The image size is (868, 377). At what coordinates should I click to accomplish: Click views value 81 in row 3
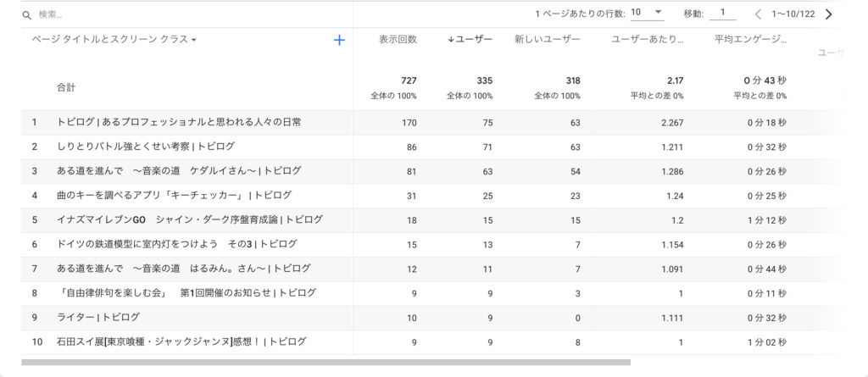(412, 172)
